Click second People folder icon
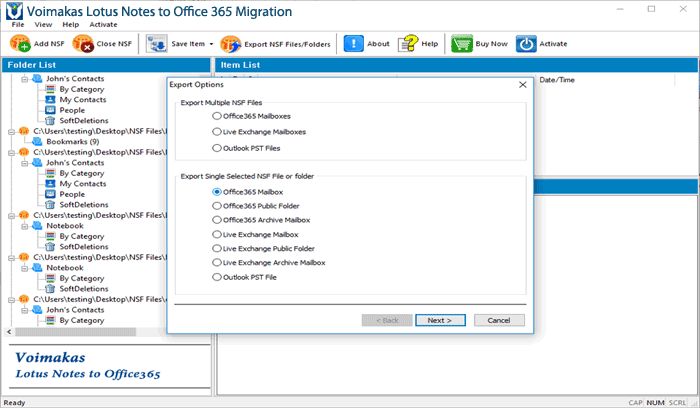This screenshot has height=408, width=700. [50, 194]
